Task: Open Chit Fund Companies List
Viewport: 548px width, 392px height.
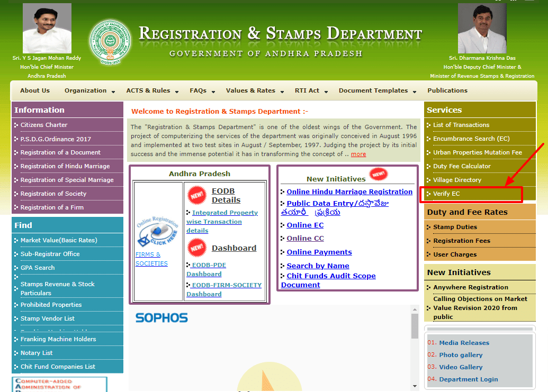Action: point(58,367)
